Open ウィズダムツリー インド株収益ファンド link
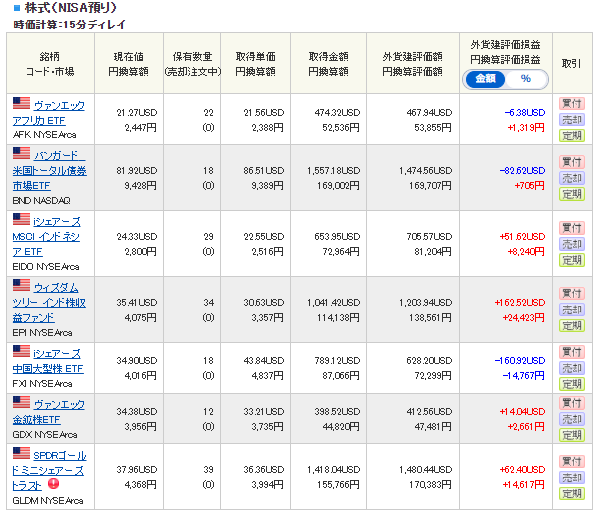This screenshot has width=595, height=510. (x=49, y=302)
